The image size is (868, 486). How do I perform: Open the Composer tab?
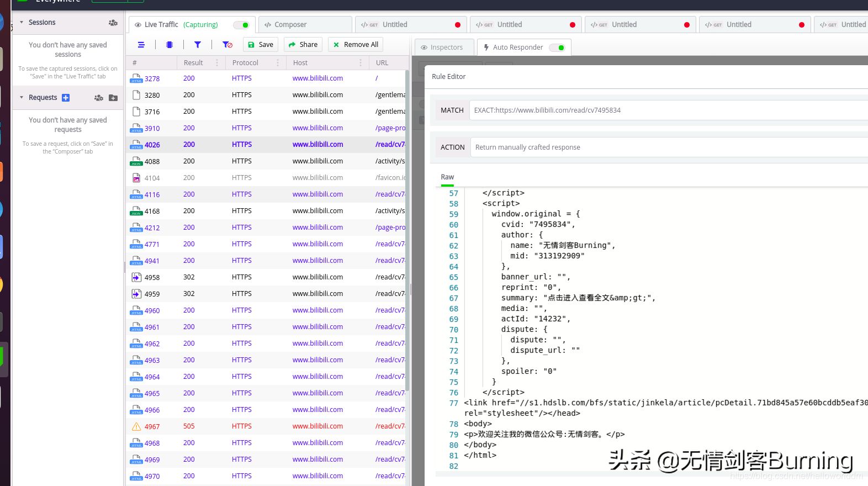point(305,25)
